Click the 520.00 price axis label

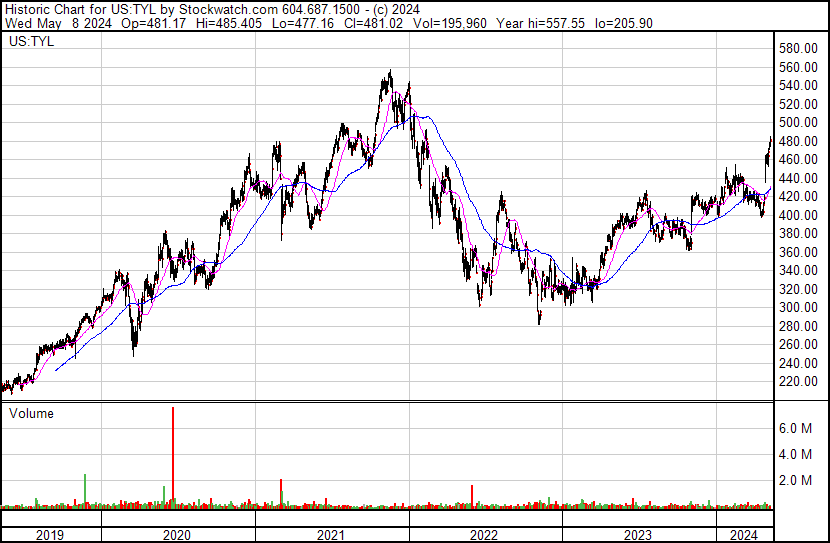click(798, 104)
